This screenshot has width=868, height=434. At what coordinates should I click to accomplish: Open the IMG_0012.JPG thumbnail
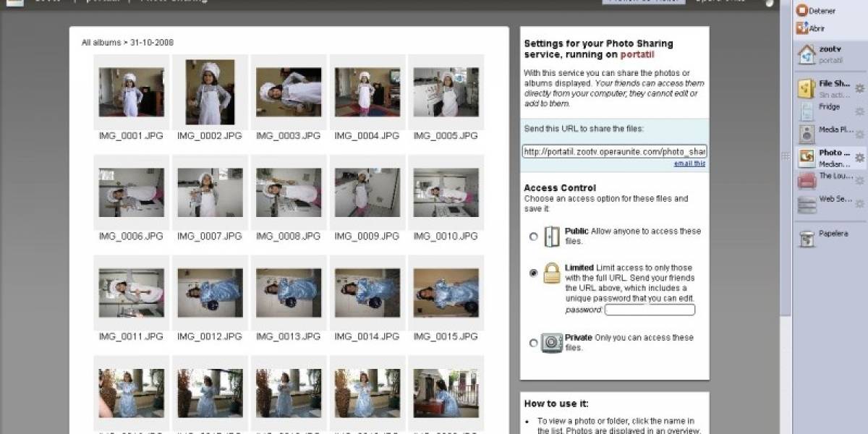click(x=210, y=293)
